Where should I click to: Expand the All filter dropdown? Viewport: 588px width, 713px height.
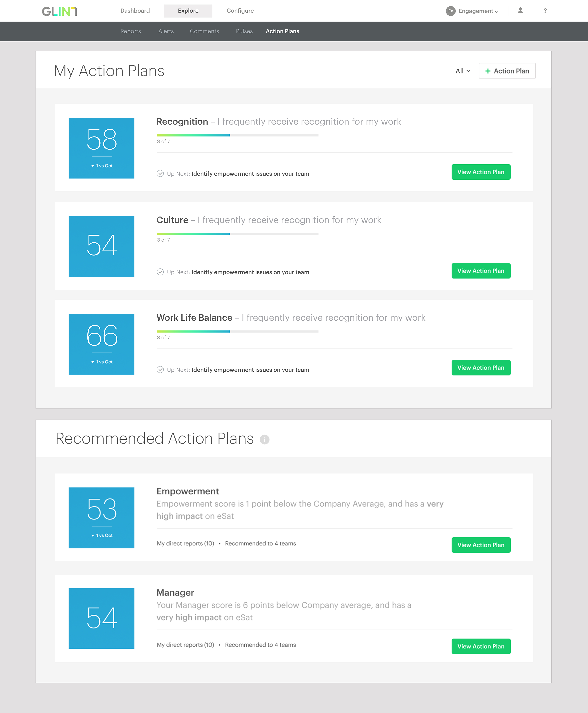463,71
